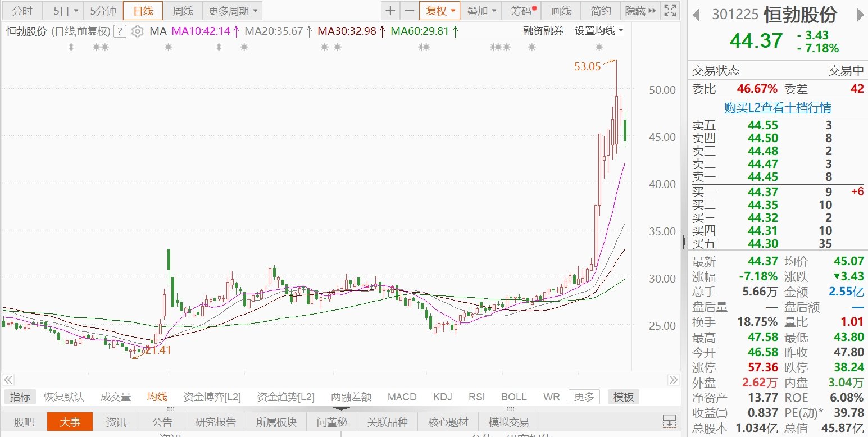
Task: Open the 资讯 news tab
Action: pyautogui.click(x=116, y=422)
